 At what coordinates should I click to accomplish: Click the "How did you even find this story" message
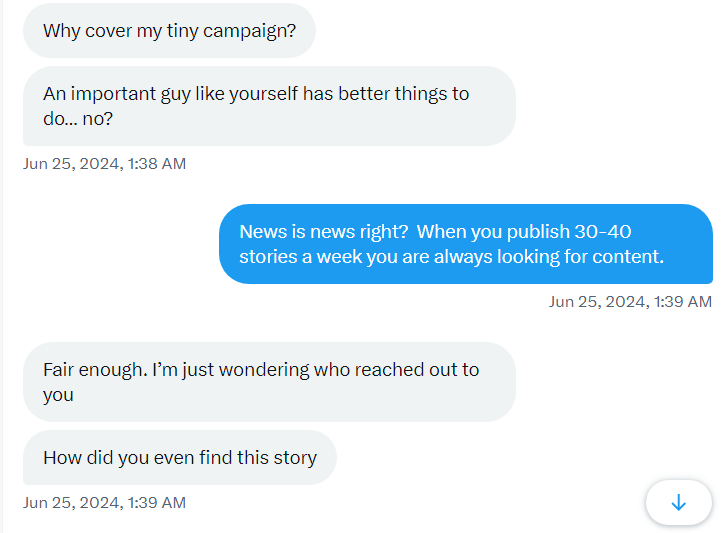(x=180, y=458)
